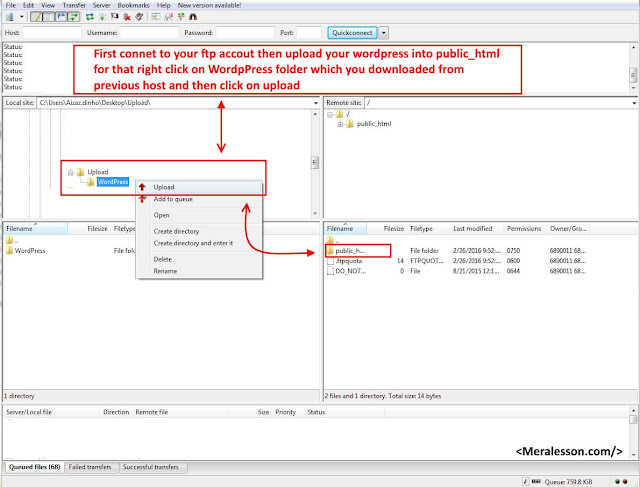640x487 pixels.
Task: Open the View menu
Action: pyautogui.click(x=48, y=5)
